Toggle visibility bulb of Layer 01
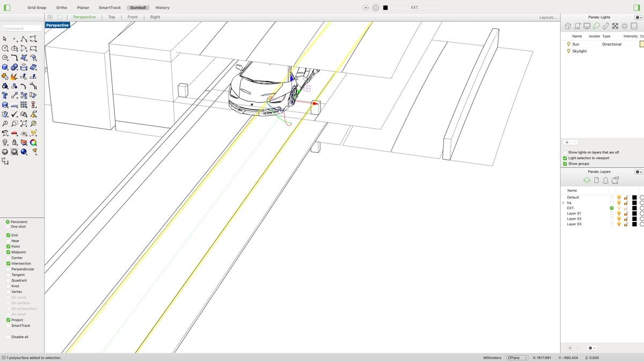This screenshot has height=362, width=644. [x=619, y=213]
